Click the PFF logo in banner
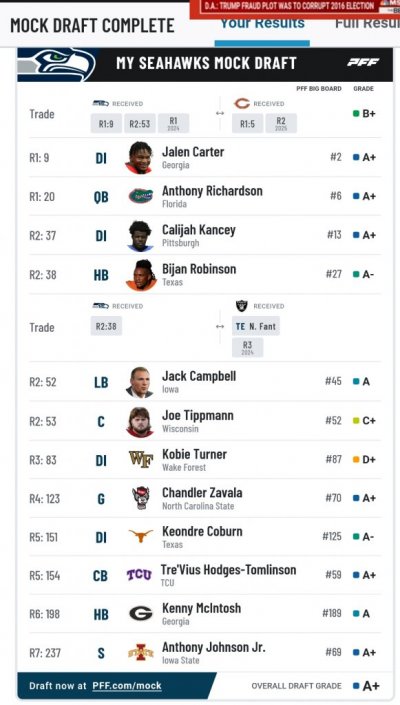Image resolution: width=400 pixels, height=705 pixels. point(363,62)
